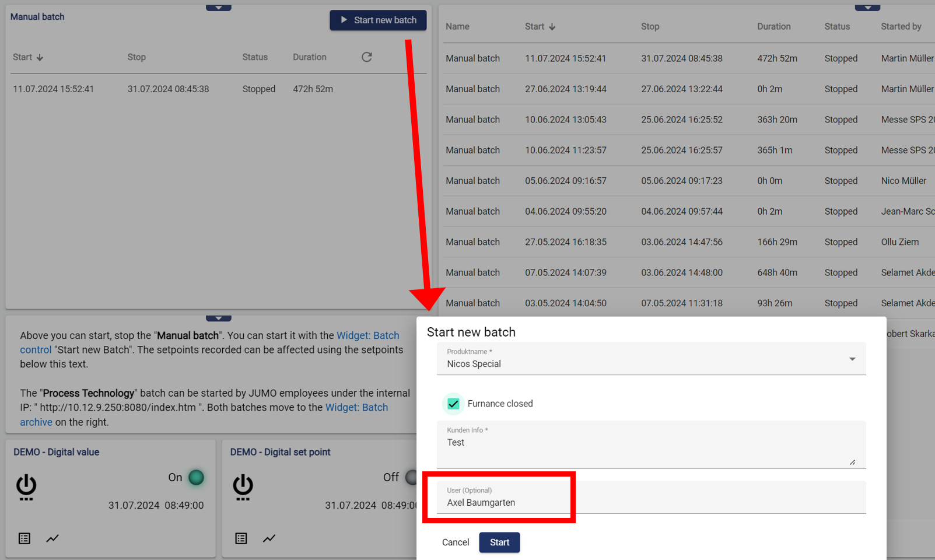
Task: Click the green On status indicator
Action: click(x=197, y=477)
